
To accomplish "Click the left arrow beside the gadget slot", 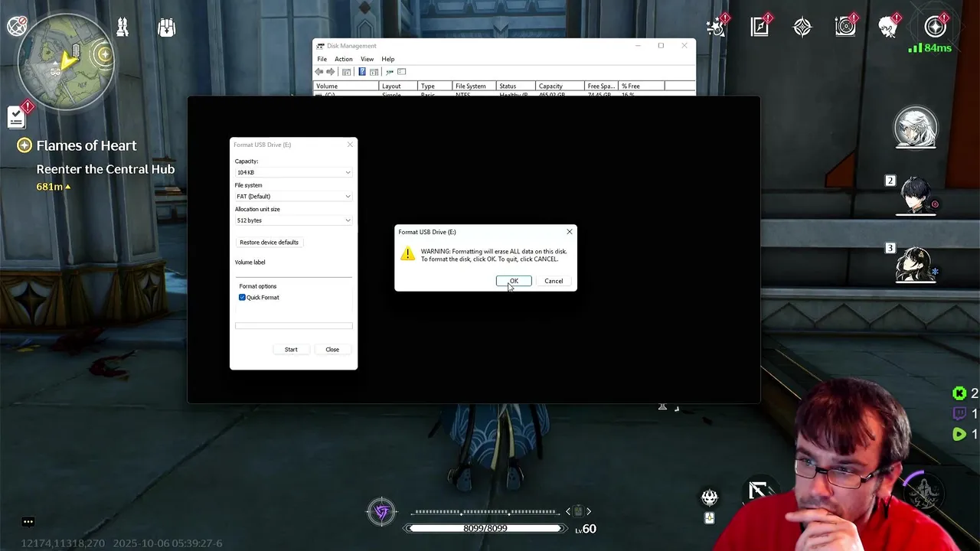I will click(x=568, y=511).
